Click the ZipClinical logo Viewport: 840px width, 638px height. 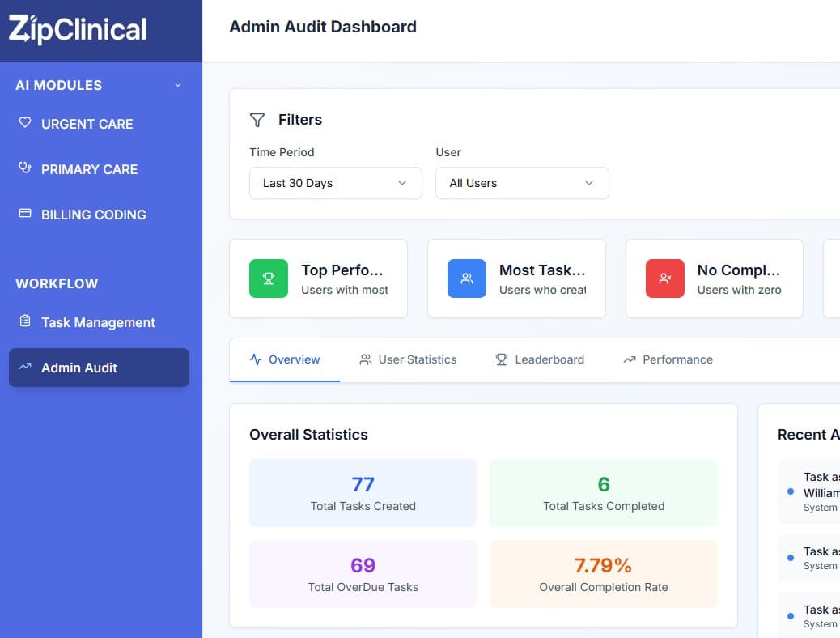click(x=77, y=28)
